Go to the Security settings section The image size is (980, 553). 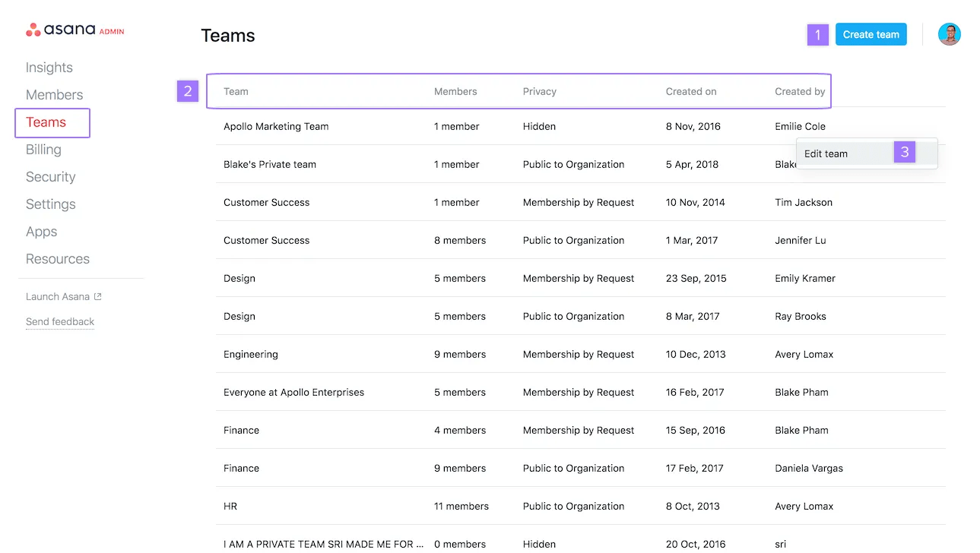[x=50, y=176]
